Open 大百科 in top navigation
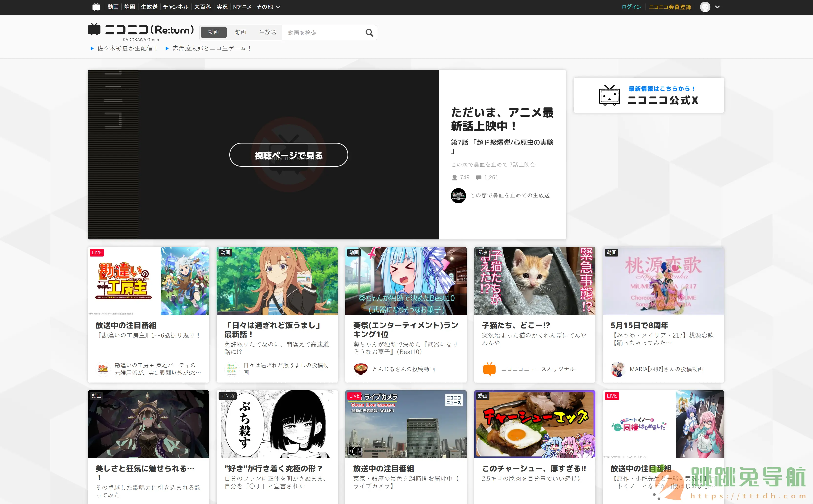 202,7
